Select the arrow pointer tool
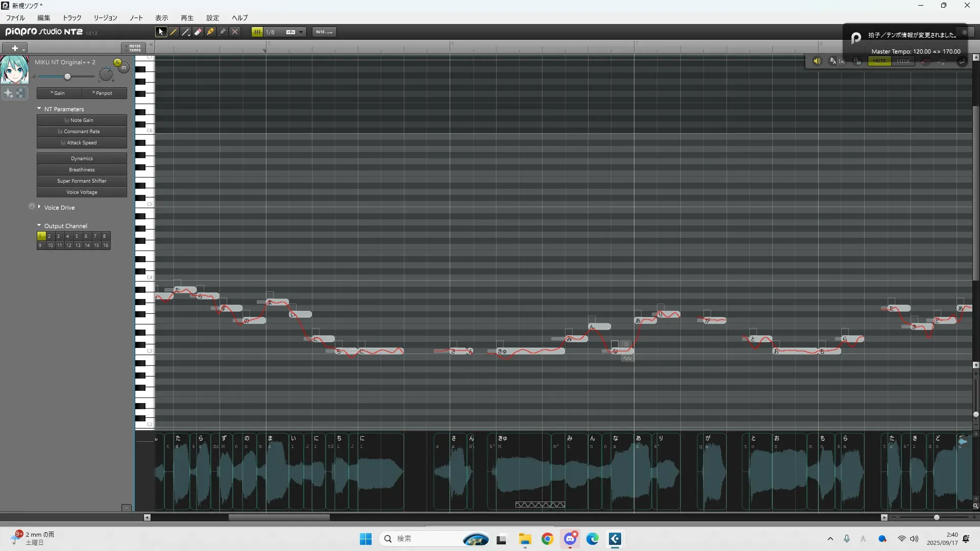 [x=161, y=32]
